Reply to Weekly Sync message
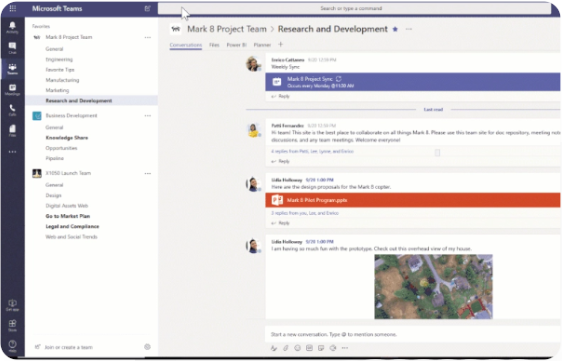The height and width of the screenshot is (361, 562). (x=280, y=96)
